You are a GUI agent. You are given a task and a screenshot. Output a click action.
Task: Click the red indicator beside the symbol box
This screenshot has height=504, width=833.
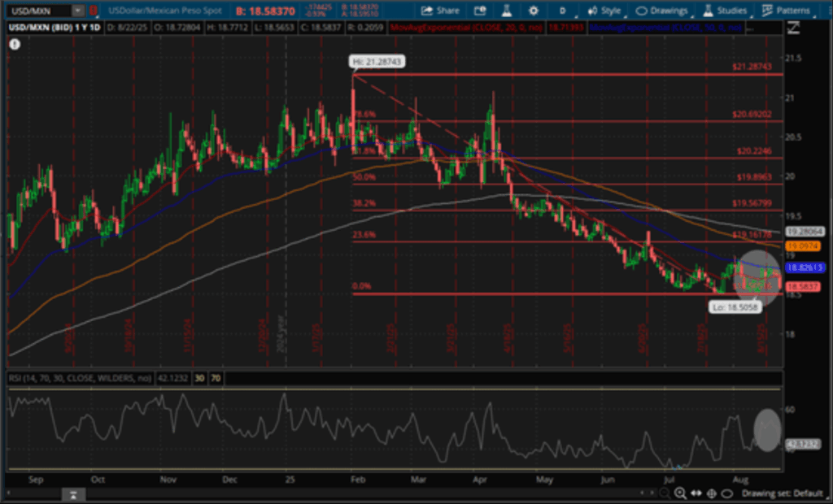pos(94,11)
